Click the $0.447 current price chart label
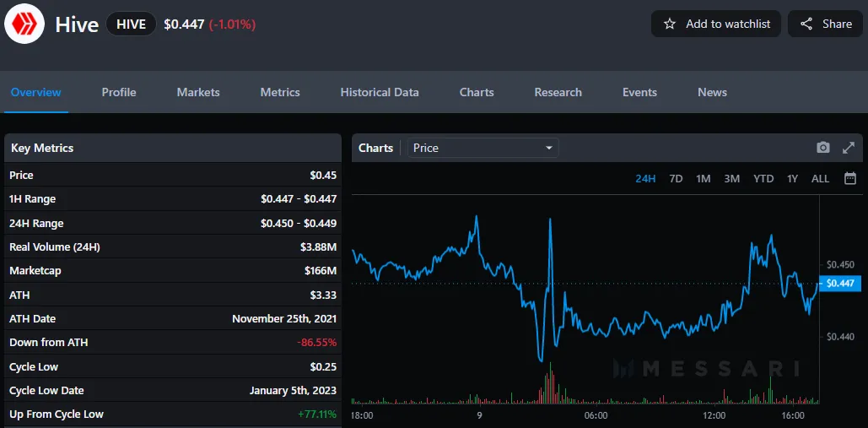 click(840, 284)
